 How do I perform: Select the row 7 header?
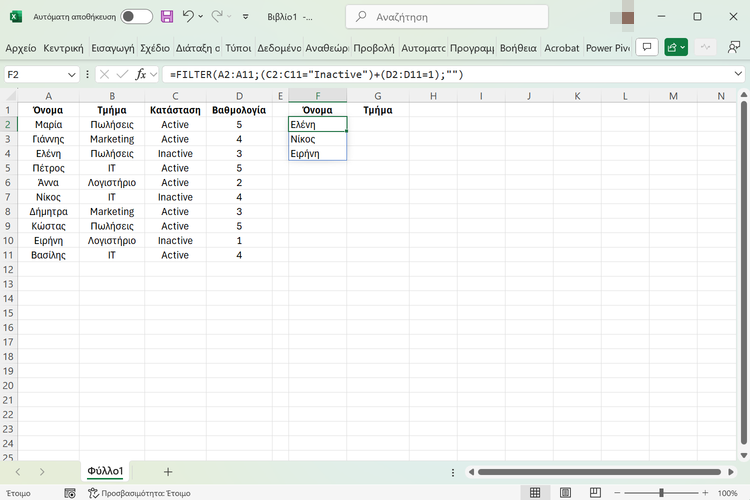[x=8, y=197]
